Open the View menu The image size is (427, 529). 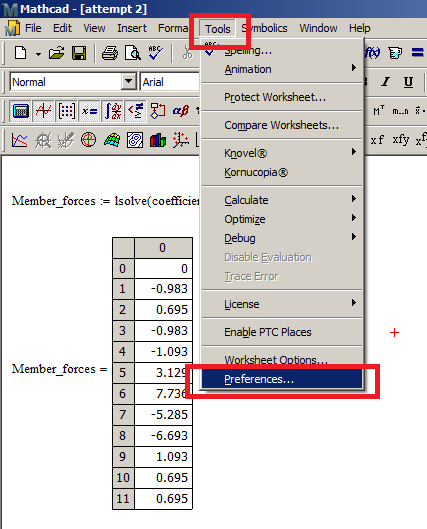point(94,28)
